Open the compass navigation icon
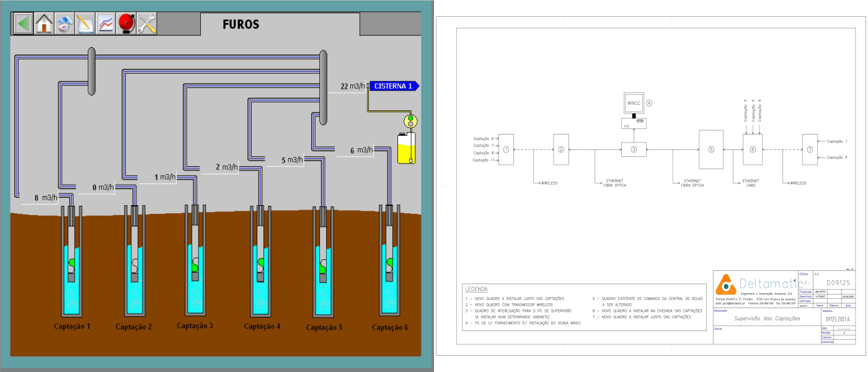Screen dimensions: 868x372 tap(64, 24)
